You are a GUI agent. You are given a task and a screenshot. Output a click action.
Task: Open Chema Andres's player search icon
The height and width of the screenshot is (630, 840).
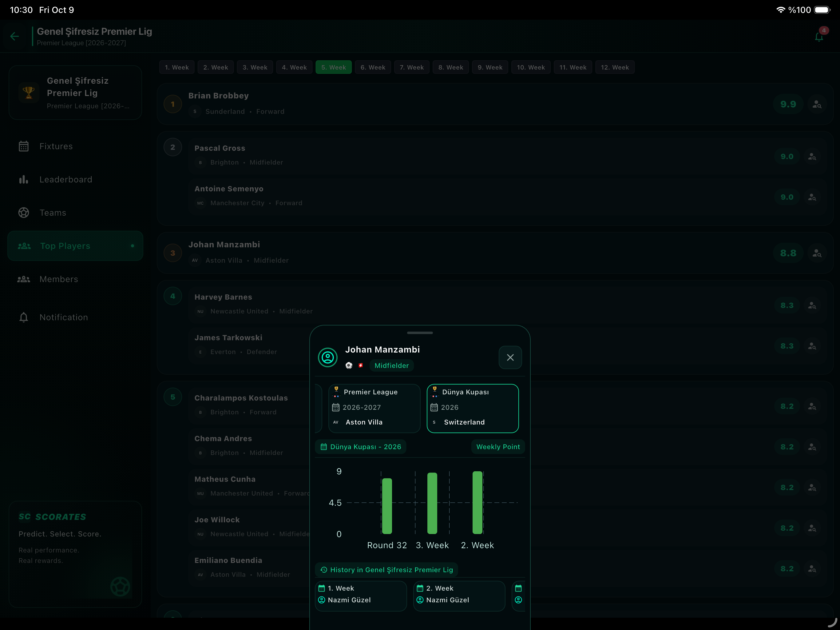click(812, 447)
